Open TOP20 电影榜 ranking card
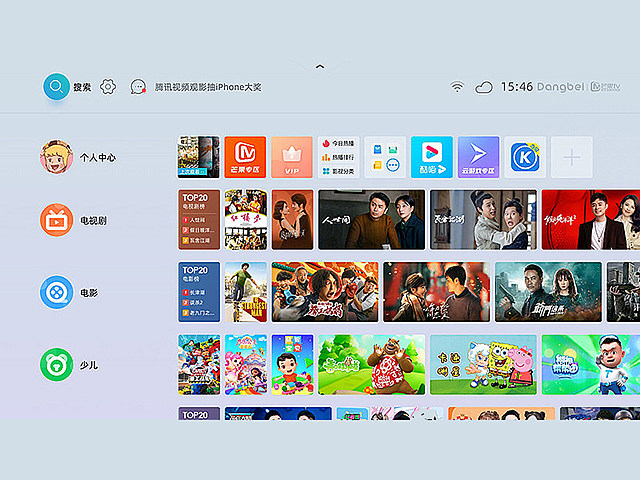This screenshot has height=480, width=640. coord(199,292)
